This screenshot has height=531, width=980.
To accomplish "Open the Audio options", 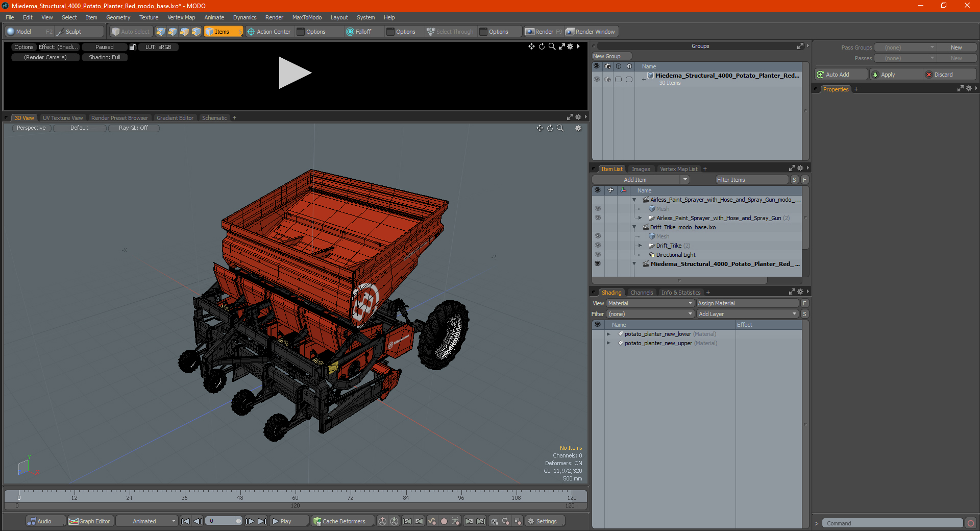I will pyautogui.click(x=45, y=521).
